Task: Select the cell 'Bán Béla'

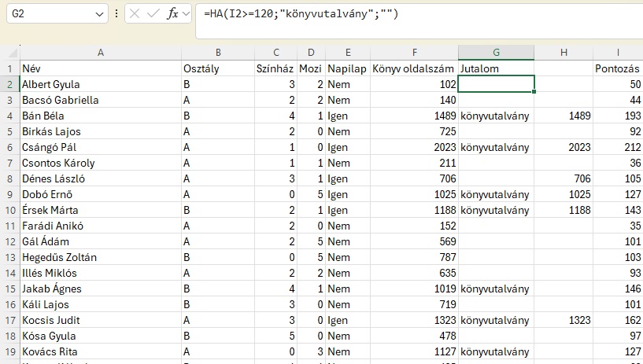Action: tap(101, 116)
